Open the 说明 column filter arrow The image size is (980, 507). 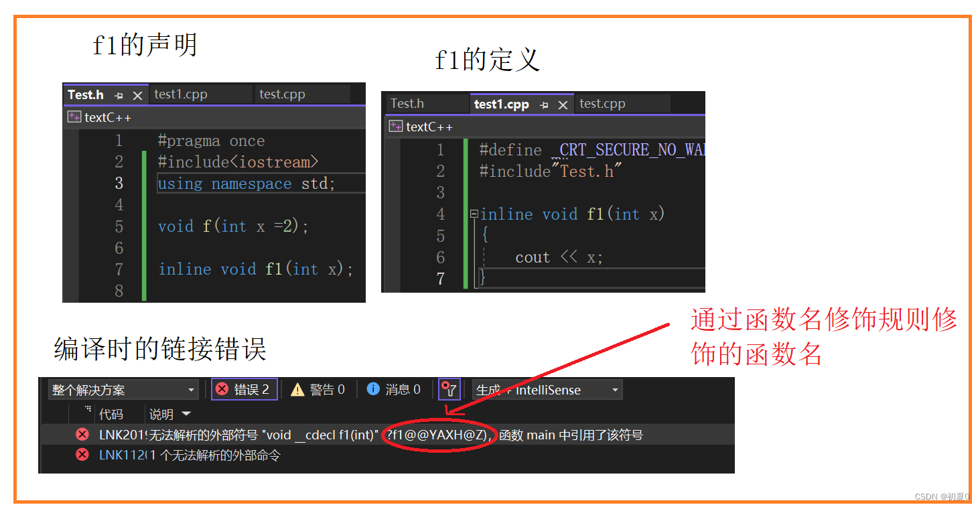click(186, 414)
